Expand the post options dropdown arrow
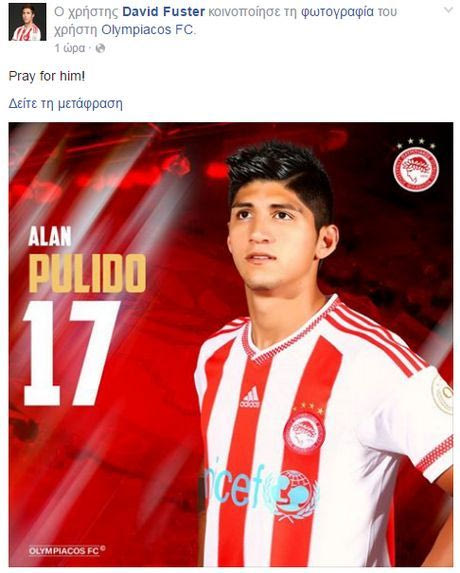Screen dimensions: 460x573 pos(448,11)
